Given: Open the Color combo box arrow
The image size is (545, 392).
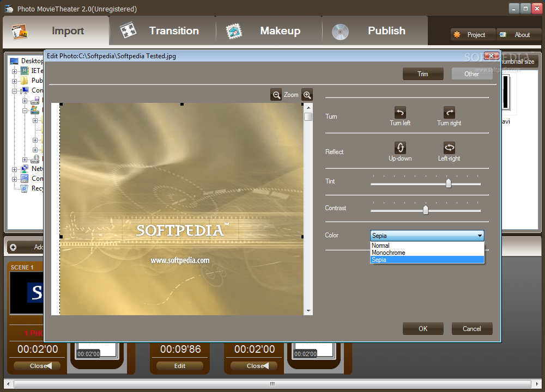Looking at the screenshot, I should pyautogui.click(x=480, y=236).
